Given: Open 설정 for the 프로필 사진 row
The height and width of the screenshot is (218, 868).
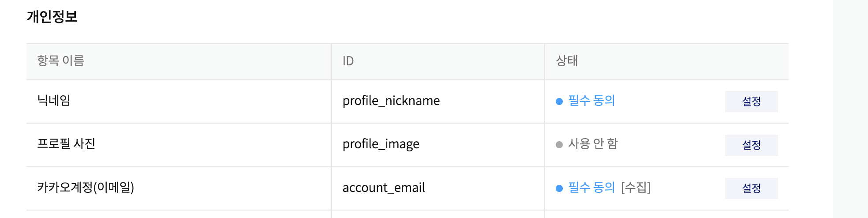Looking at the screenshot, I should coord(751,145).
